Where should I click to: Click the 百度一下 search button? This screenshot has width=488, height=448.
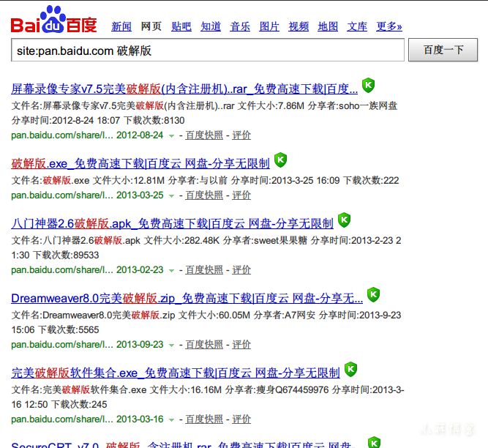(x=443, y=50)
